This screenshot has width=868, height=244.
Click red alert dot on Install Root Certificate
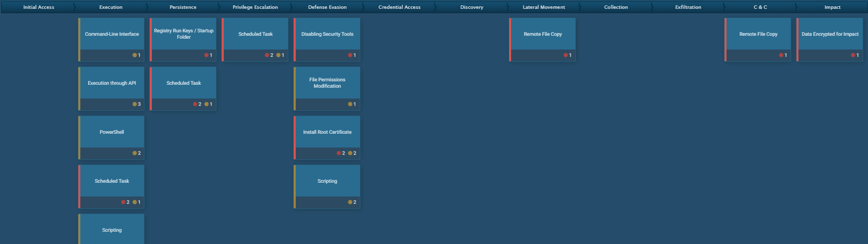[x=339, y=153]
